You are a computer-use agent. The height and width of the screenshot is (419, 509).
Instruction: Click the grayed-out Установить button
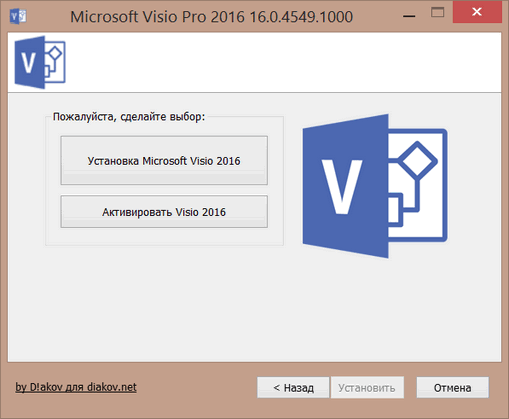(367, 387)
